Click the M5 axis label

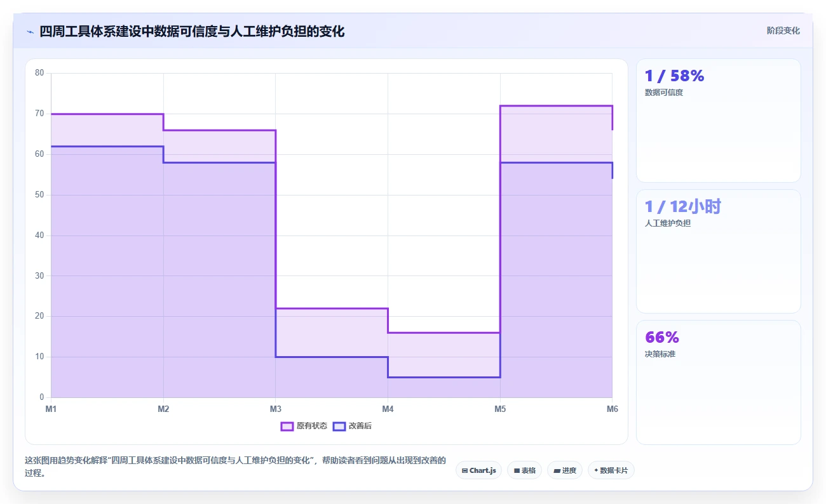click(x=500, y=409)
